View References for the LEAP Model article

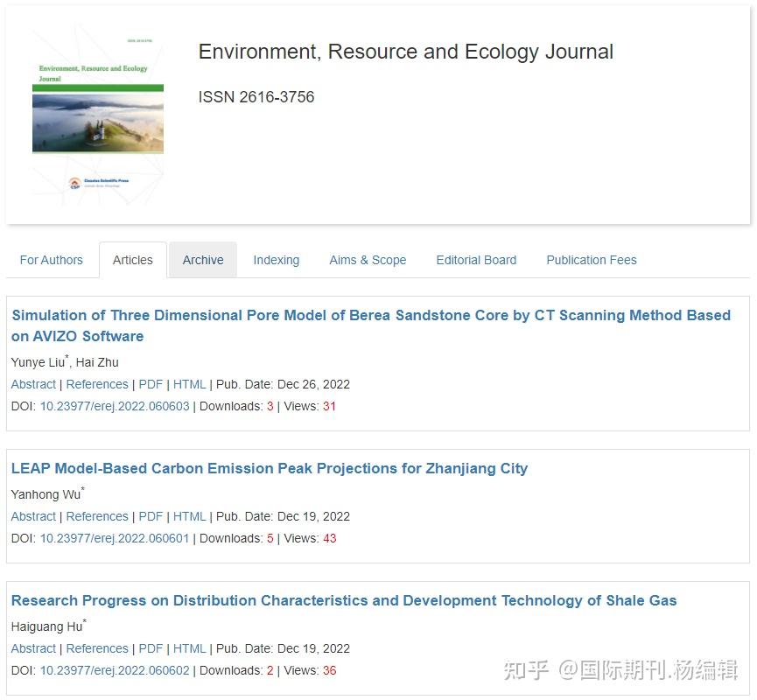click(x=97, y=516)
